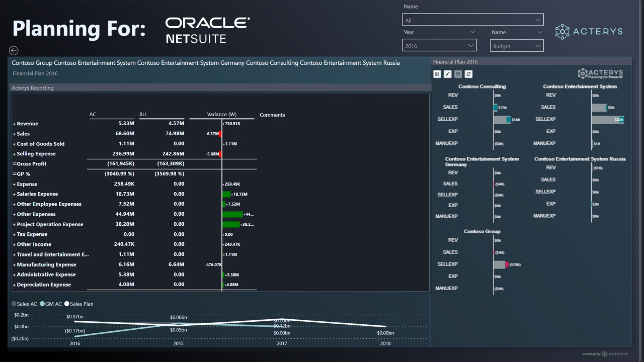Click the 2017 label on line chart axis
Viewport: 644px width, 362px height.
(282, 343)
